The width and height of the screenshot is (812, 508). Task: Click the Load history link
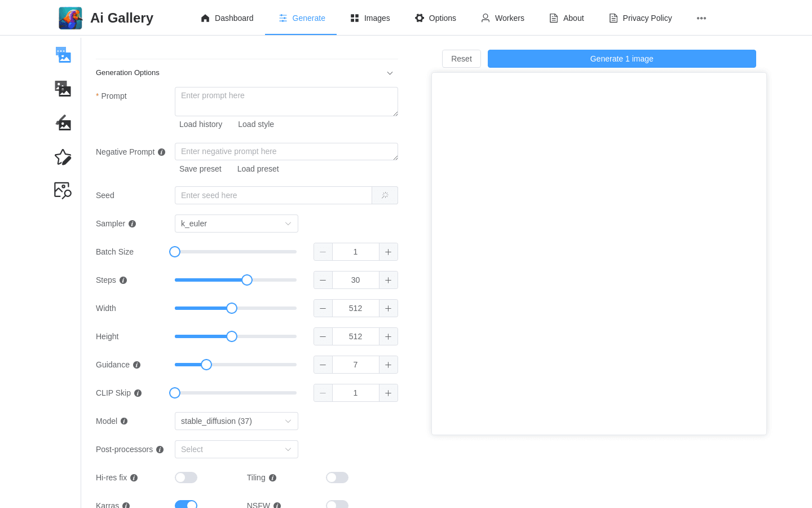pos(201,124)
